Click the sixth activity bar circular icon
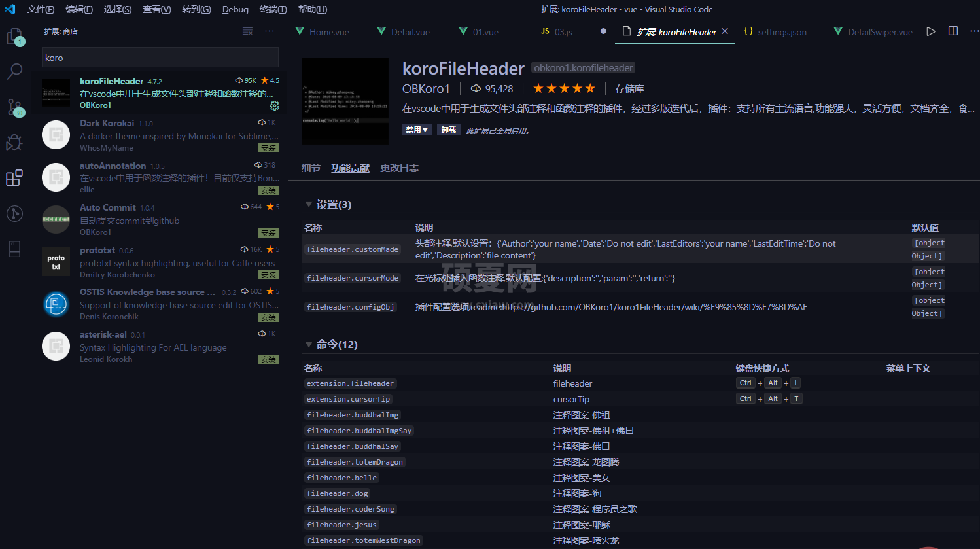The width and height of the screenshot is (980, 549). (14, 213)
